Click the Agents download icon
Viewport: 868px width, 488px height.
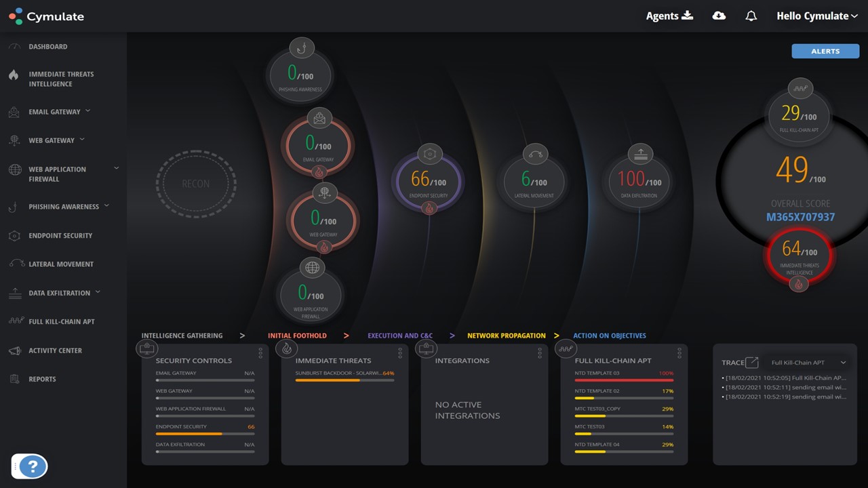coord(688,15)
